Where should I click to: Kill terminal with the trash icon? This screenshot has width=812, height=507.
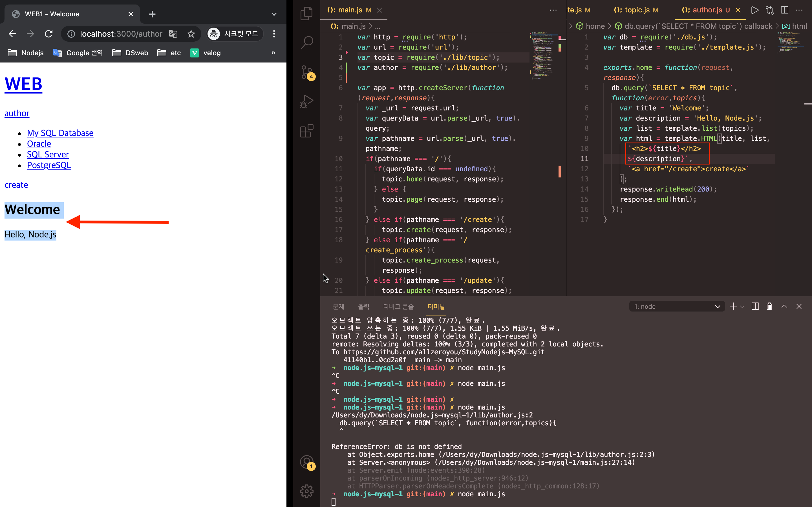tap(769, 306)
